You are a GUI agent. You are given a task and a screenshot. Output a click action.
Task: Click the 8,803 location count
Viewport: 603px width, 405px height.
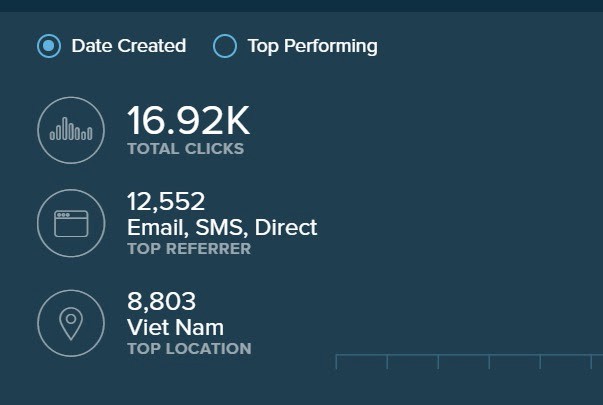pos(161,301)
